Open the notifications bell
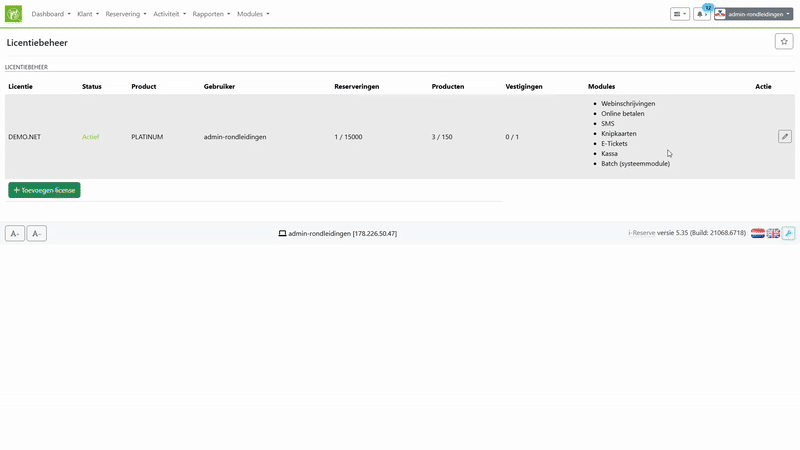800x450 pixels. tap(702, 15)
